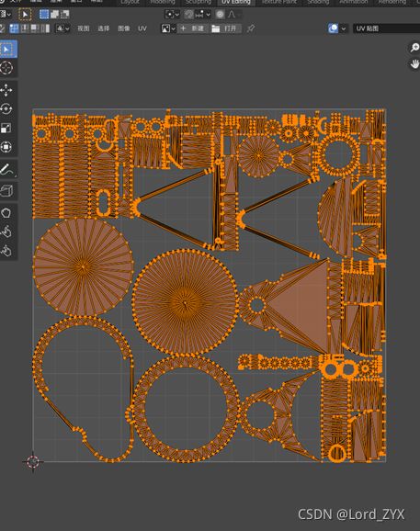
Task: Open the image browse dropdown
Action: click(x=168, y=28)
